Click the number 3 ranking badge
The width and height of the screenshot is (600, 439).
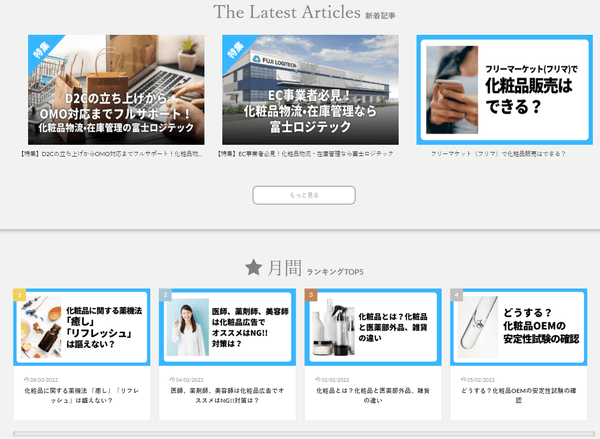(311, 295)
